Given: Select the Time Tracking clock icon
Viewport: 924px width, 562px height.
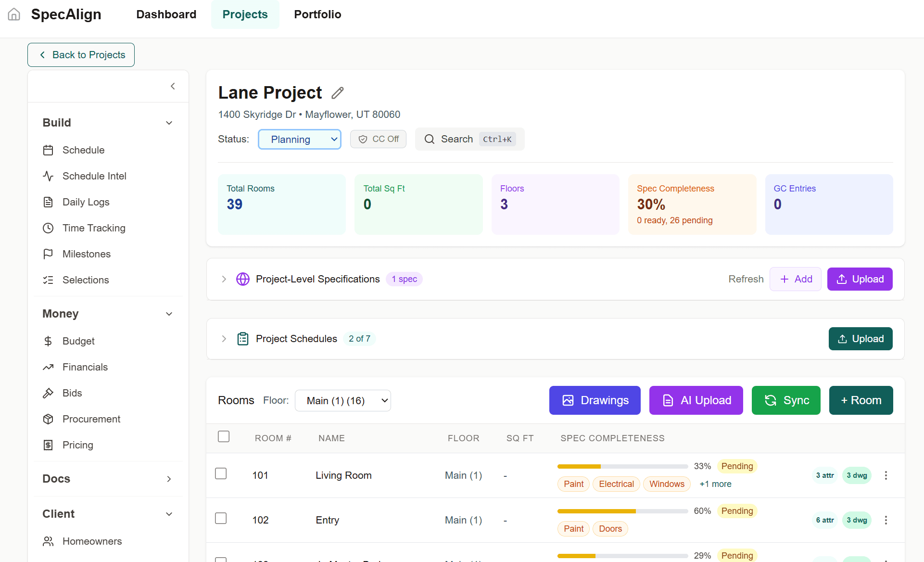Looking at the screenshot, I should [49, 228].
